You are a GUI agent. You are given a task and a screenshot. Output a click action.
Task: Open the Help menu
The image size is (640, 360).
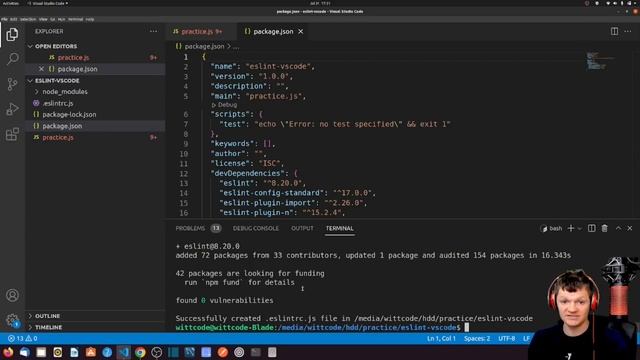coord(90,19)
